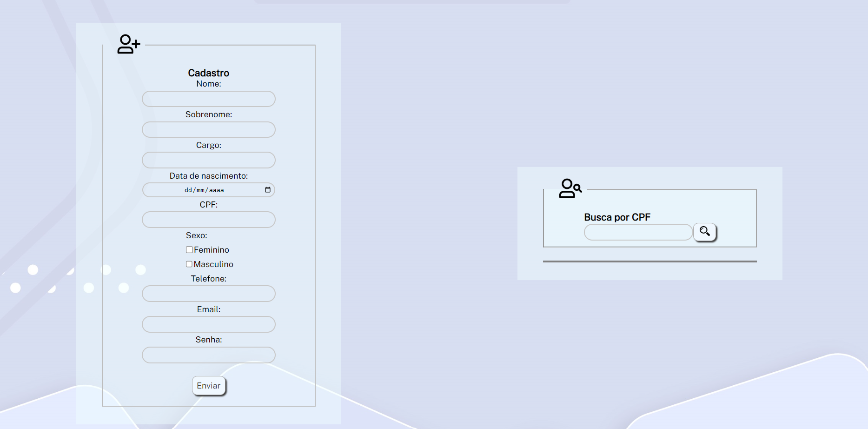Screen dimensions: 868x429
Task: Click the add-user icon above Cadastro
Action: pos(128,44)
